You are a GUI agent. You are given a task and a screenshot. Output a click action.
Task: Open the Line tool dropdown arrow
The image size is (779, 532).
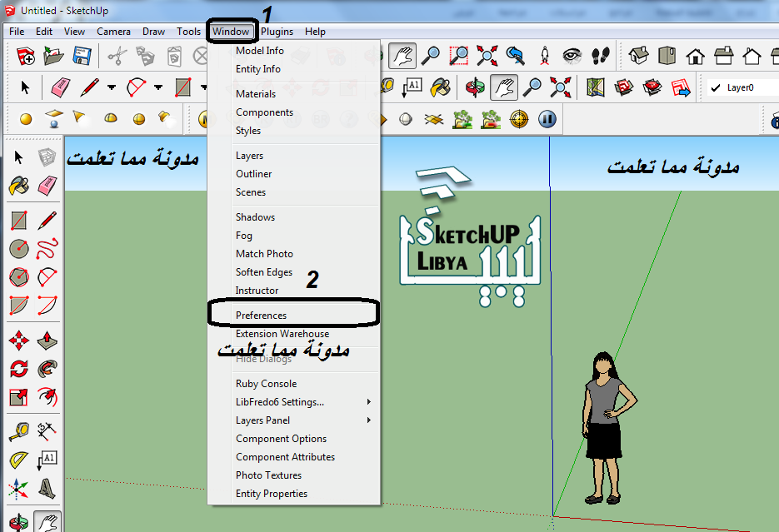point(112,88)
